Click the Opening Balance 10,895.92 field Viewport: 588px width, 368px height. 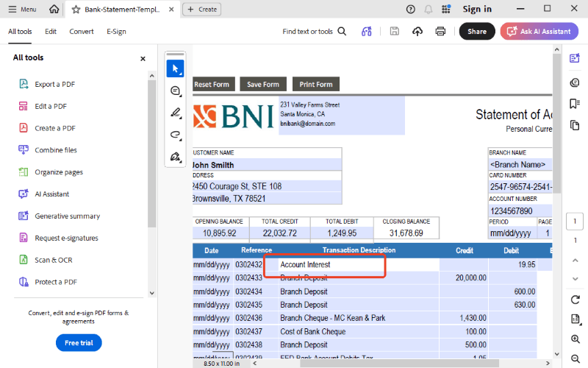point(220,233)
